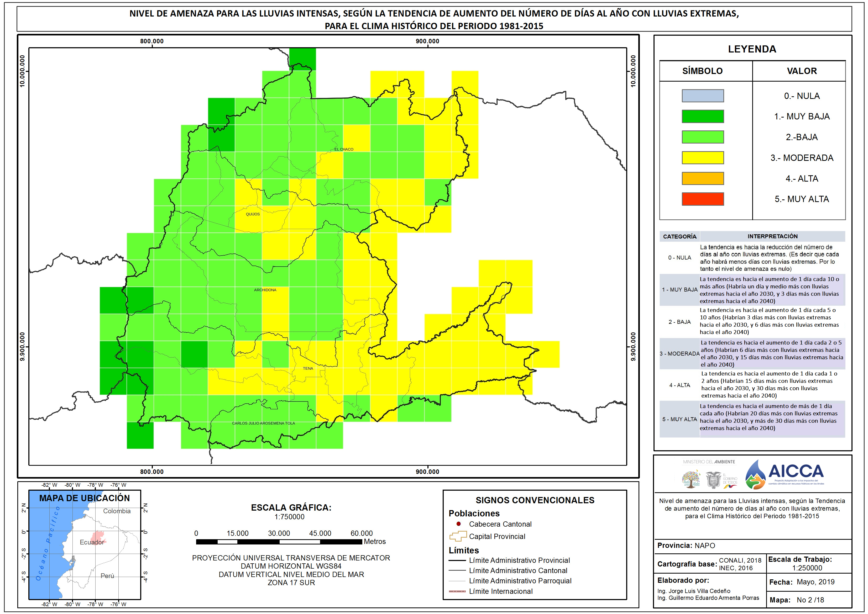The height and width of the screenshot is (614, 868).
Task: Click the '3.- MODERADA' legend value
Action: coord(801,158)
